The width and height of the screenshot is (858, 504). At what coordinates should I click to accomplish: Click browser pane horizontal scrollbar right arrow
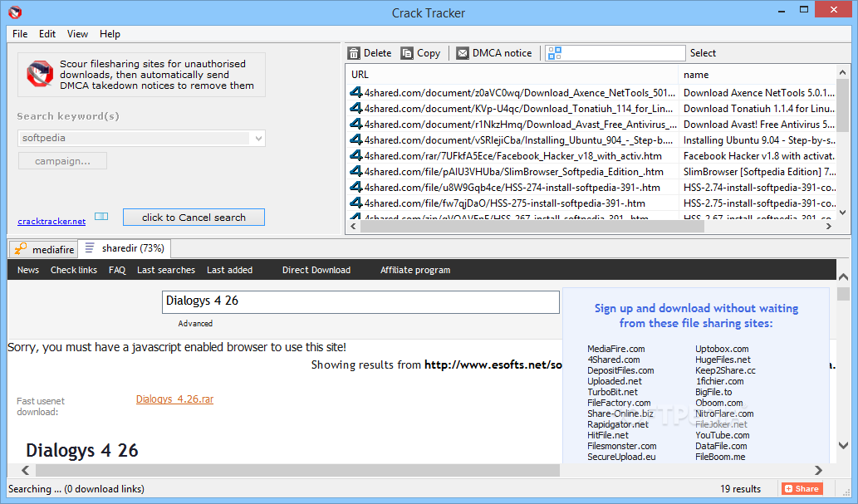click(819, 470)
